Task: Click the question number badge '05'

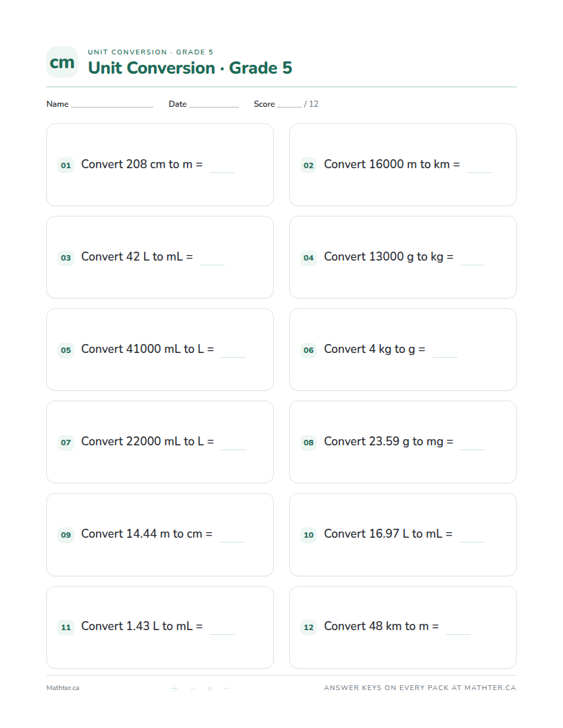Action: coord(66,350)
